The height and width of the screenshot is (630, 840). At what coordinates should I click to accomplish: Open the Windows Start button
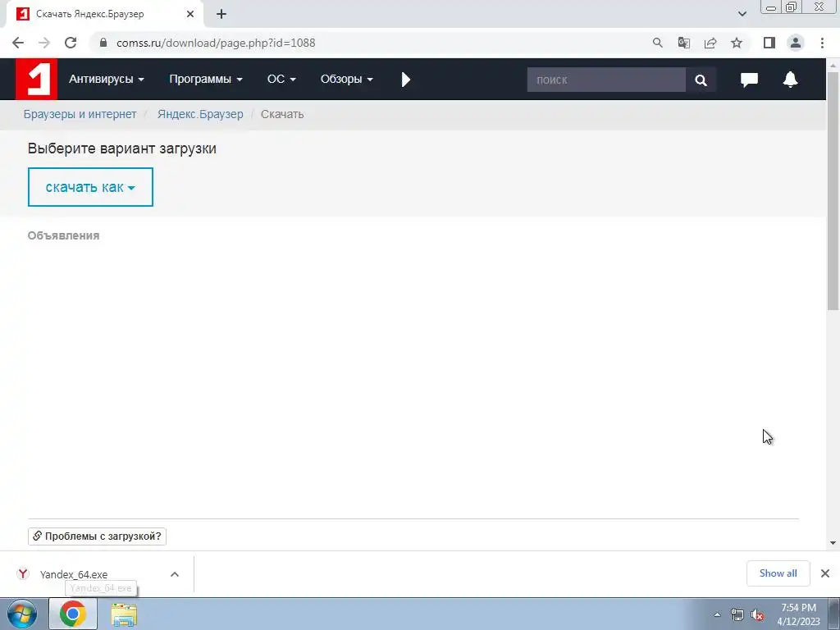coord(22,614)
